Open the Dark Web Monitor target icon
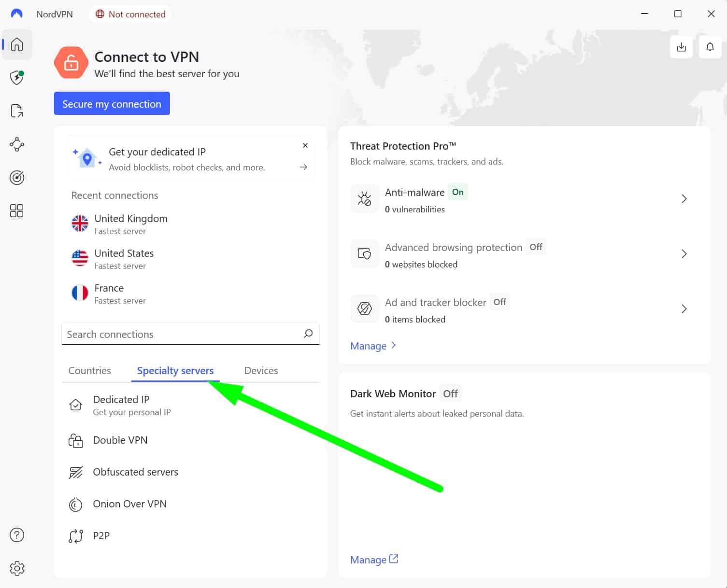This screenshot has height=588, width=727. [x=17, y=178]
